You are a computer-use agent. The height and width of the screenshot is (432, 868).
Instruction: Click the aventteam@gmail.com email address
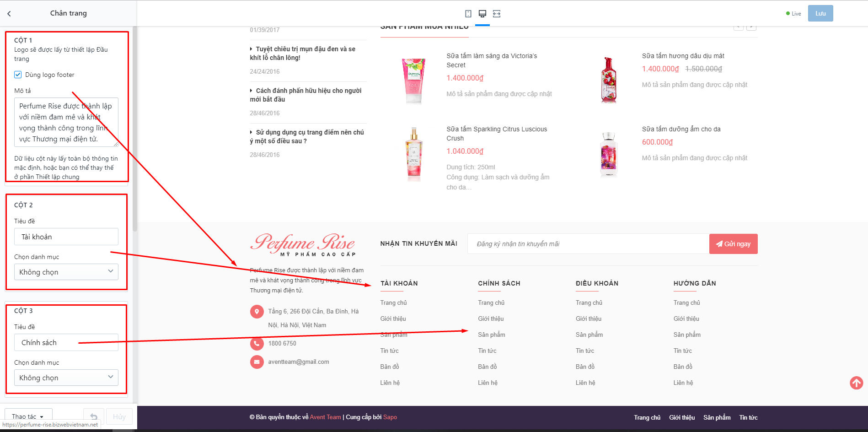[x=299, y=362]
